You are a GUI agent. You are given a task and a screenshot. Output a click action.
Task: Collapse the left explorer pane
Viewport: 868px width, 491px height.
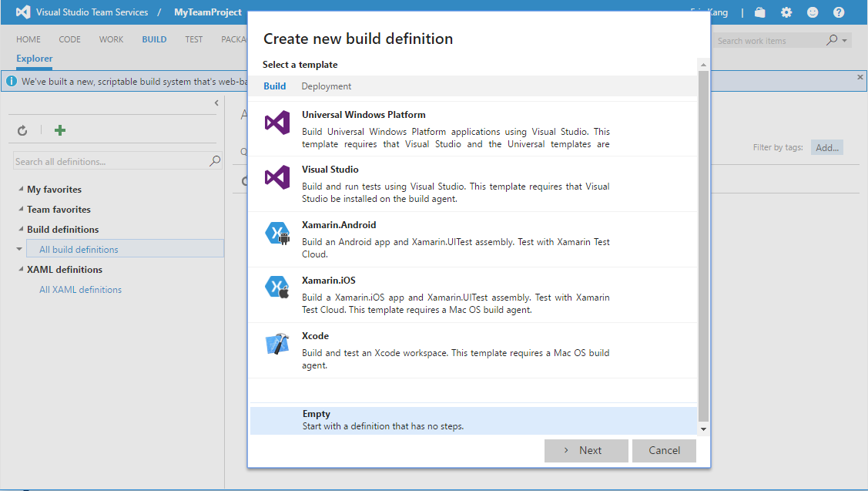216,103
